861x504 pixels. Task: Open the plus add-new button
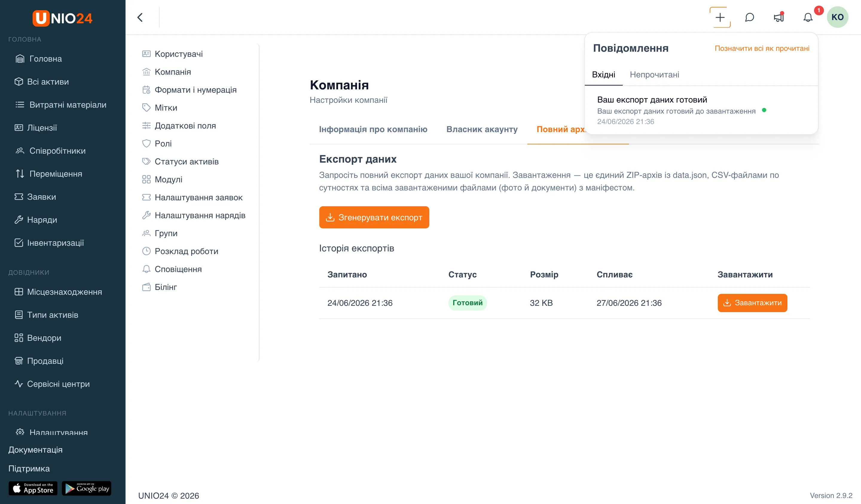click(x=720, y=17)
